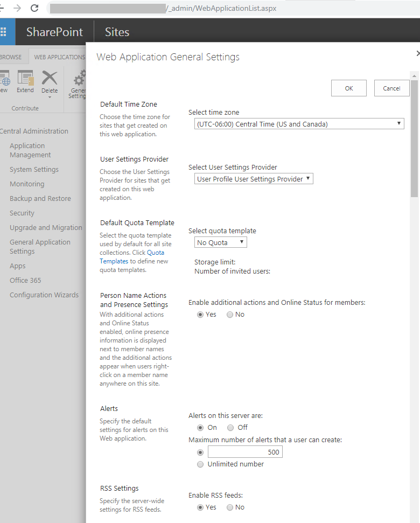Turn alerts Off on this server
This screenshot has height=523, width=420.
pos(230,428)
